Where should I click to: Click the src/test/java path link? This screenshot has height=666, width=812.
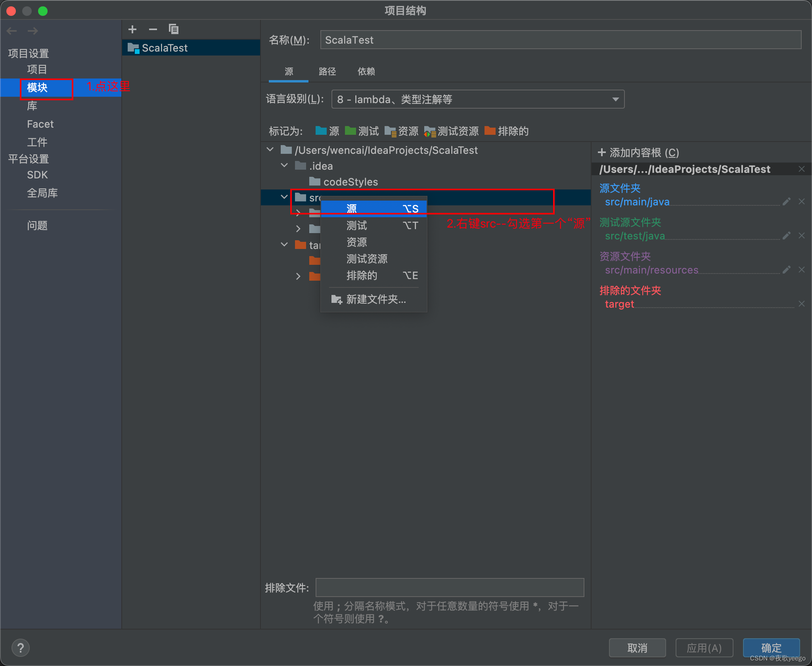pyautogui.click(x=635, y=236)
